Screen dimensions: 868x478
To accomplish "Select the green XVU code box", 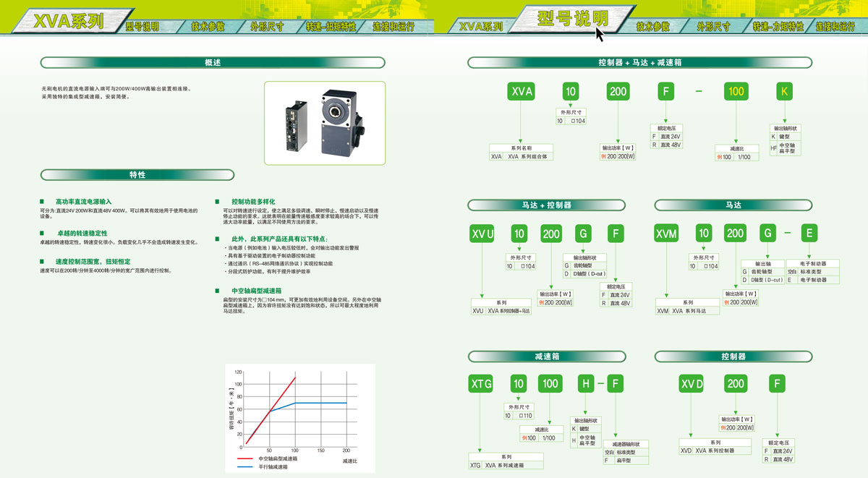I will tap(482, 234).
